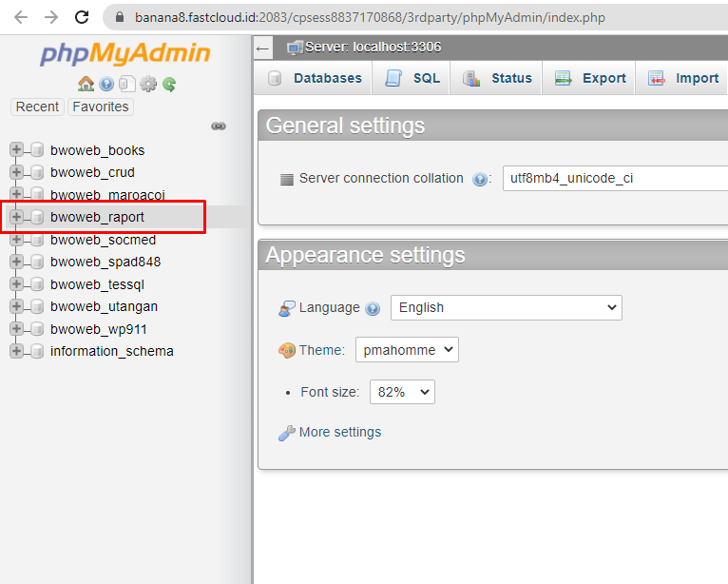Image resolution: width=728 pixels, height=584 pixels.
Task: Expand the bwoweb_utangan database tree
Action: [16, 306]
